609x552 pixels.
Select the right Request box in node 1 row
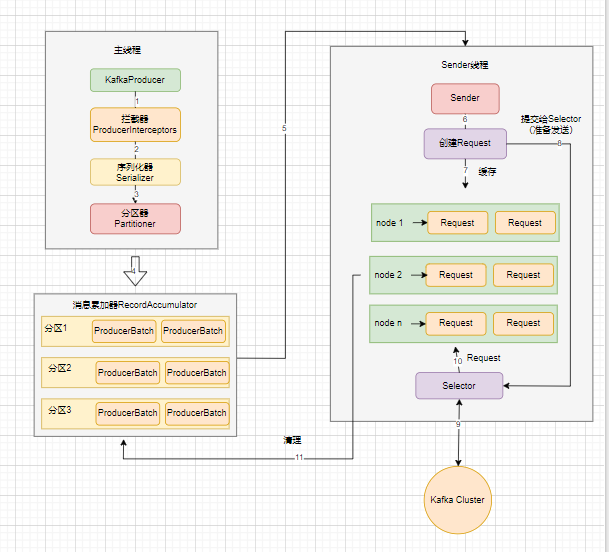coord(525,223)
